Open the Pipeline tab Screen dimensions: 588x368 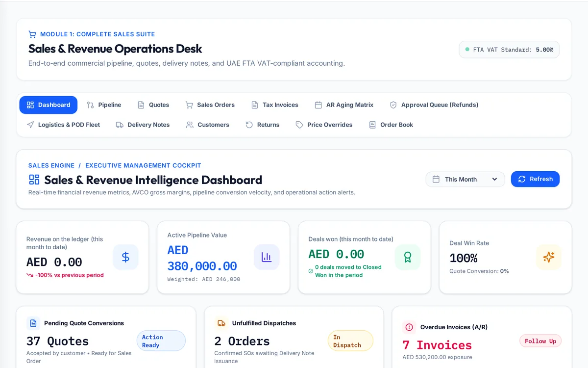[104, 105]
